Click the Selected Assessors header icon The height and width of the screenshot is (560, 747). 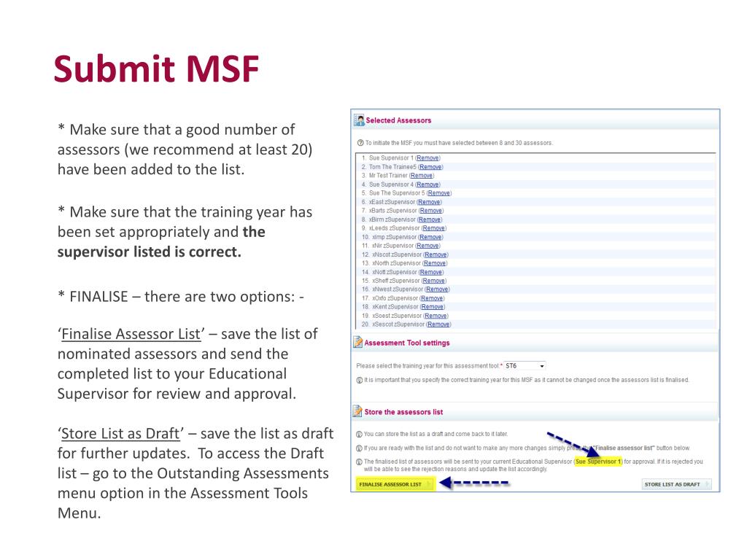(359, 120)
